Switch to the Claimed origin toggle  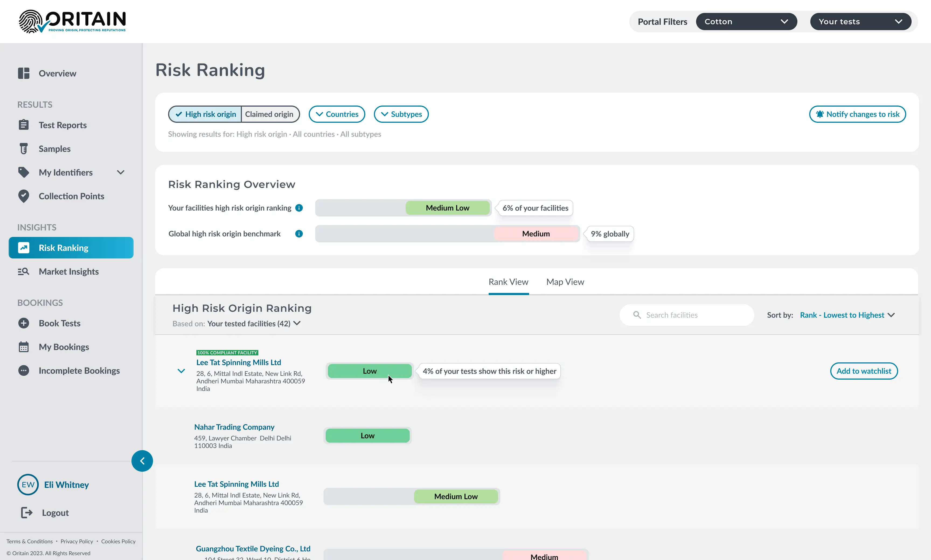270,114
